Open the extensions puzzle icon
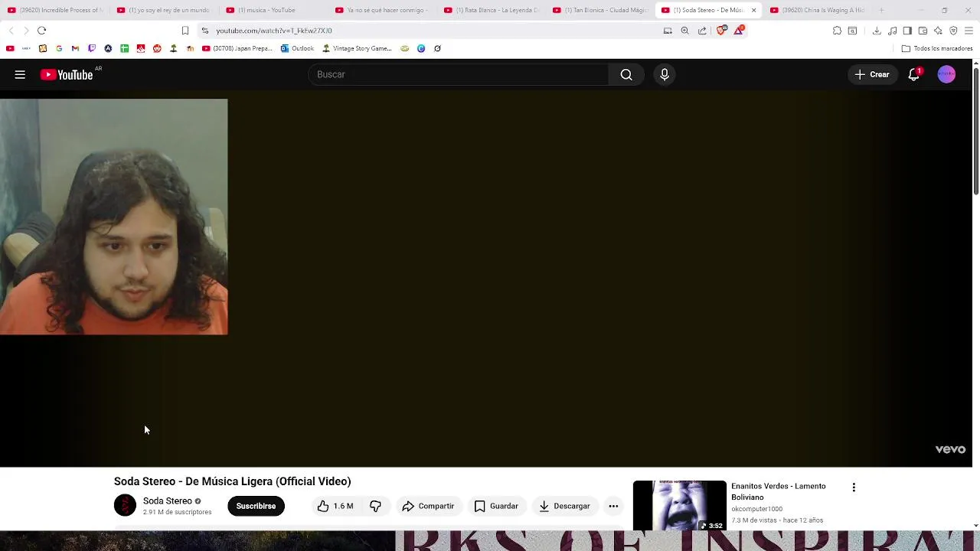Screen dimensions: 980x551 tap(837, 31)
